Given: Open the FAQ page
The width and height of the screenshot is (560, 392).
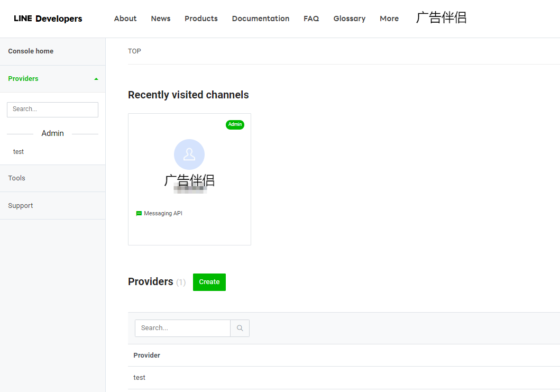Looking at the screenshot, I should (x=311, y=19).
